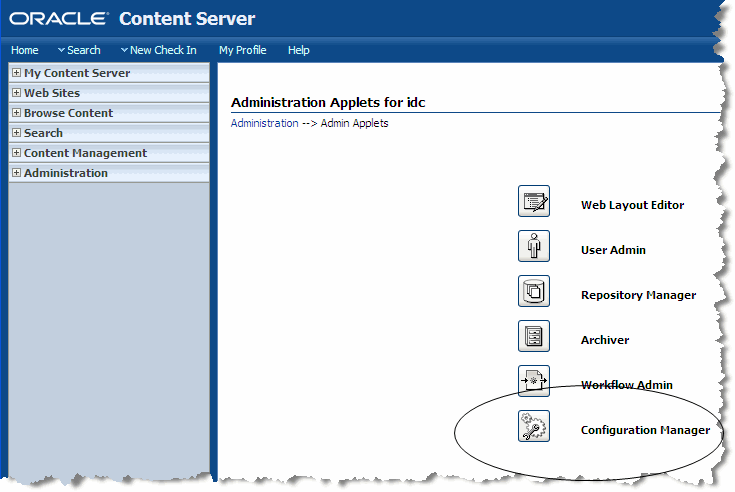The height and width of the screenshot is (492, 735).
Task: Expand the My Content Server tray
Action: tap(16, 73)
